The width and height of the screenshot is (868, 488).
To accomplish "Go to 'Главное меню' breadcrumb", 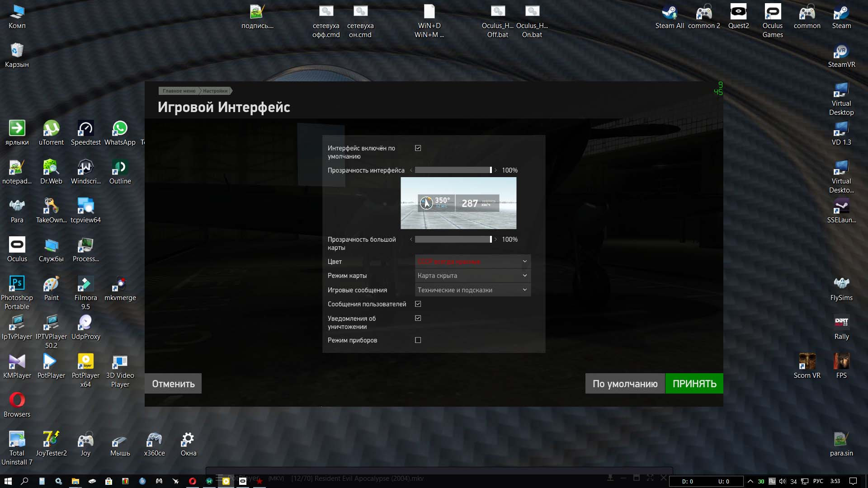I will pos(179,91).
